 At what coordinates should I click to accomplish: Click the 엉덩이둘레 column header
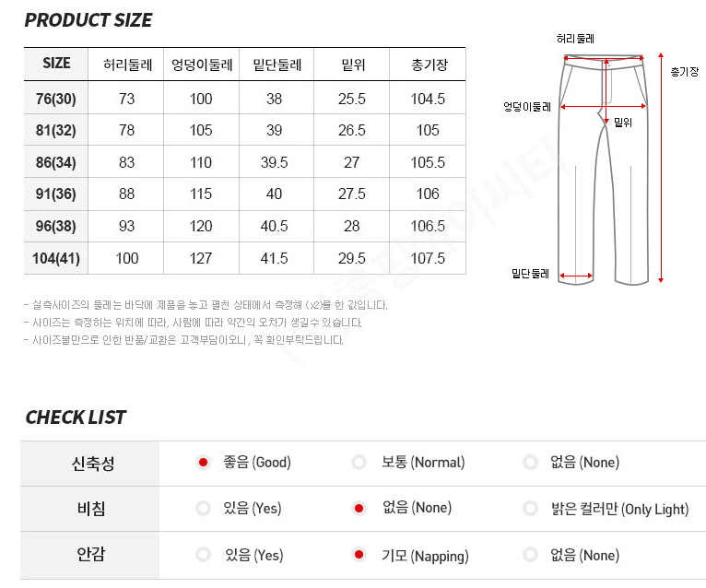pyautogui.click(x=201, y=65)
